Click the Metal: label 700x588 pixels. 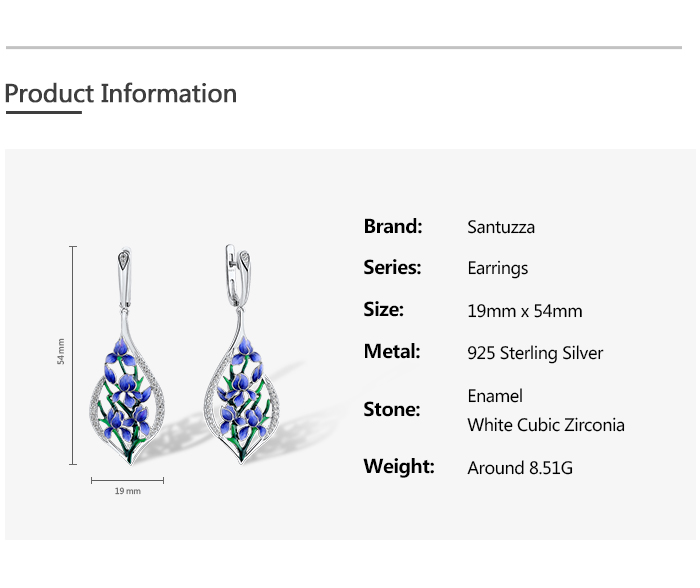click(x=392, y=351)
